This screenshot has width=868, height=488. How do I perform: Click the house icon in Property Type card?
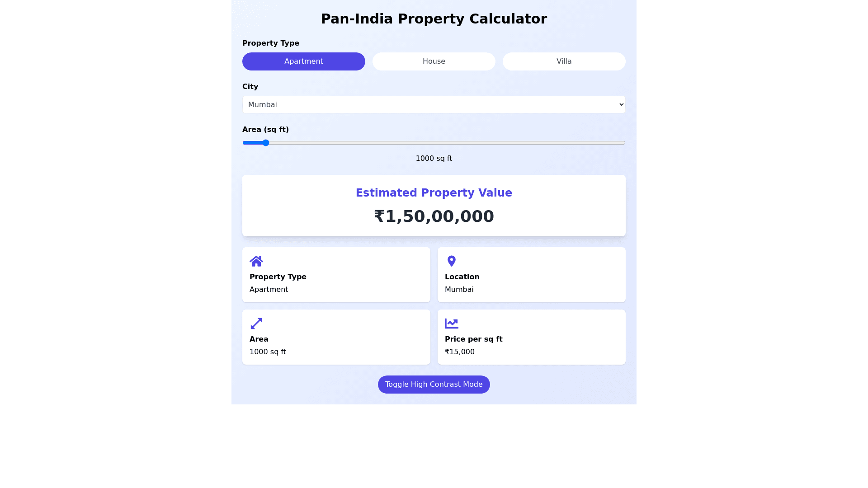tap(256, 261)
